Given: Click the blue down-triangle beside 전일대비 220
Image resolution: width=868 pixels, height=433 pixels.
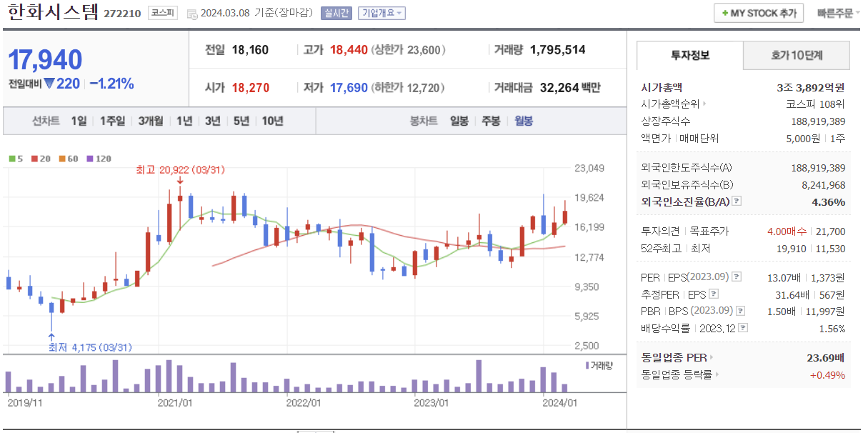Looking at the screenshot, I should click(49, 84).
